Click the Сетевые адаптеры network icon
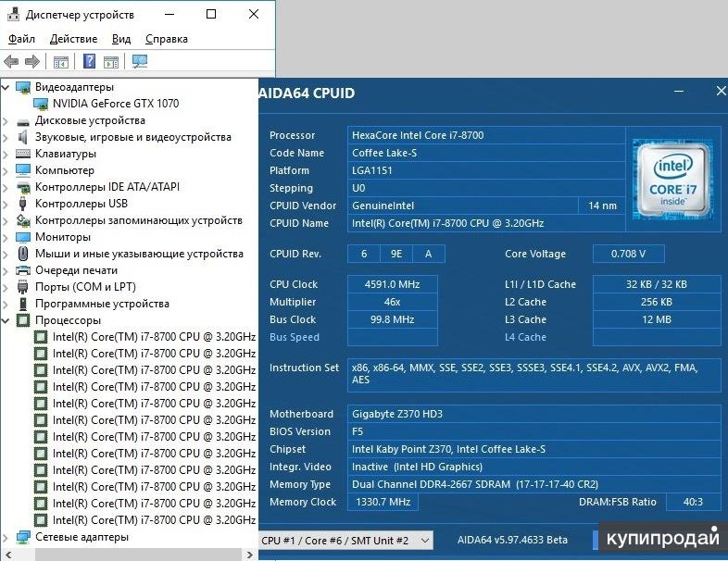Screen dimensions: 728x561 23,537
